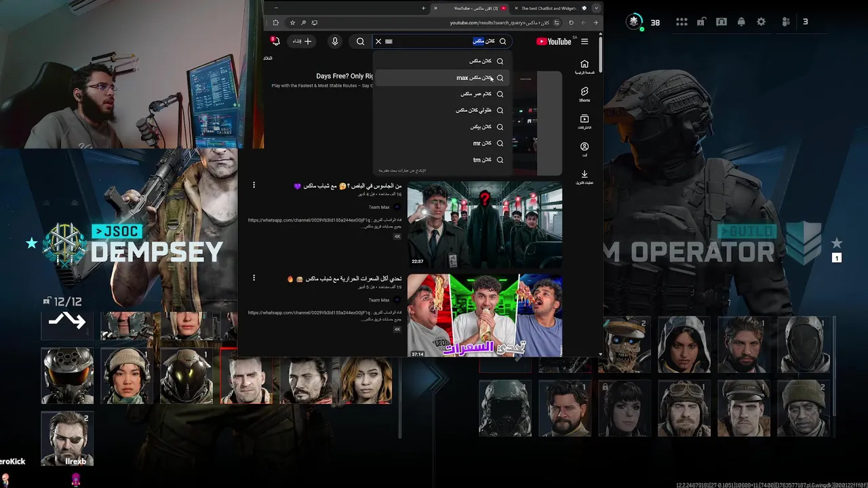The width and height of the screenshot is (868, 488).
Task: Open the calories challenge thumbnail 37:14
Action: pos(484,315)
